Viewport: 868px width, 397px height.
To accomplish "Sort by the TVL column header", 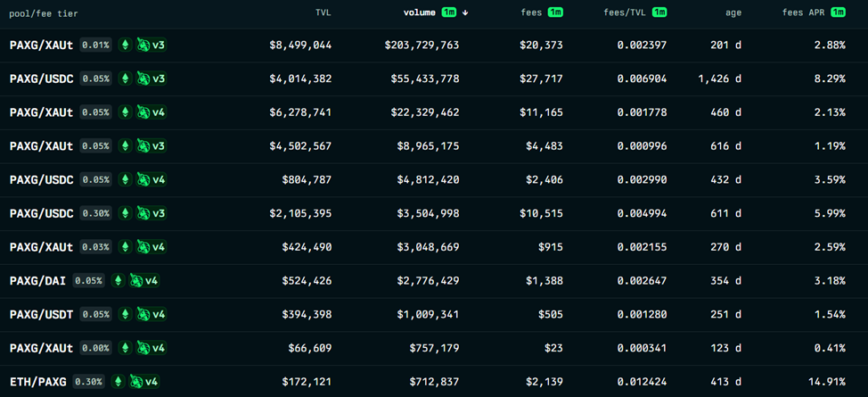I will click(x=323, y=12).
